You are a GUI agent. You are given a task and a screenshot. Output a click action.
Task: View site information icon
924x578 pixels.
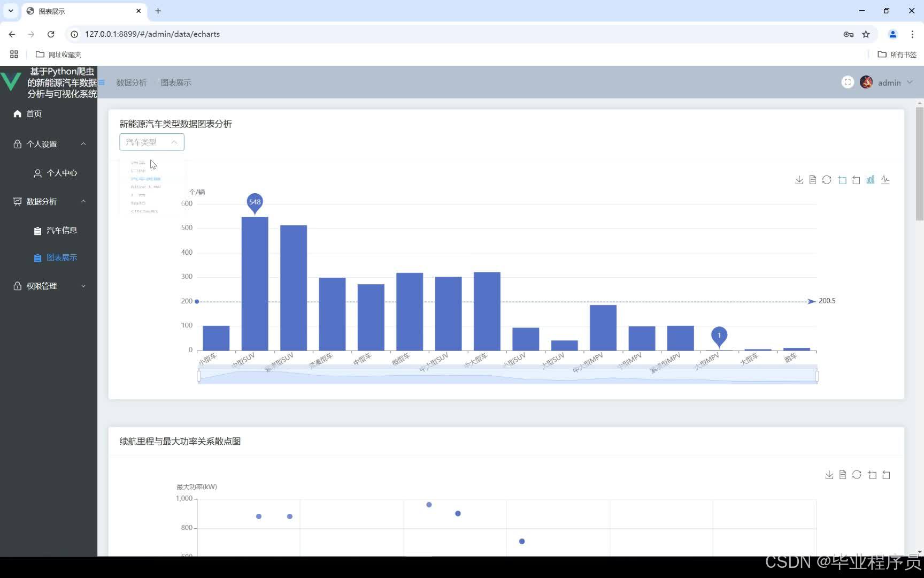pyautogui.click(x=74, y=34)
